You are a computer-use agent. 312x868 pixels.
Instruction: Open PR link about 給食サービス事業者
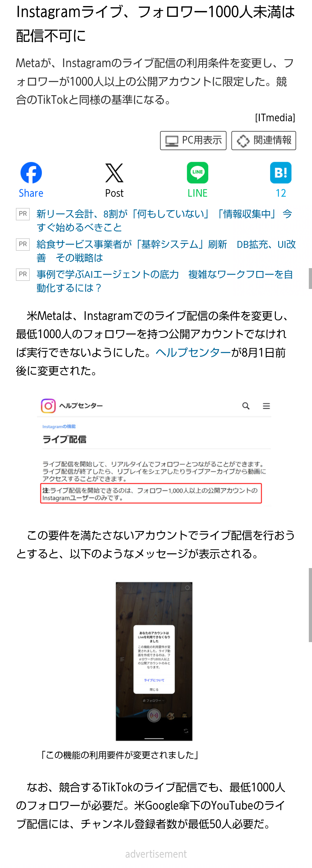(x=166, y=251)
